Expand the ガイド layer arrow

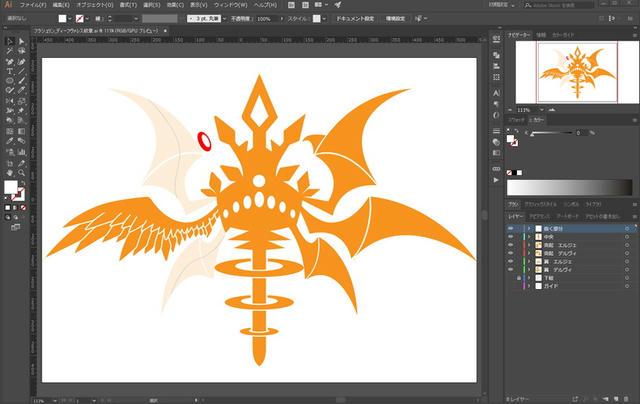(529, 286)
